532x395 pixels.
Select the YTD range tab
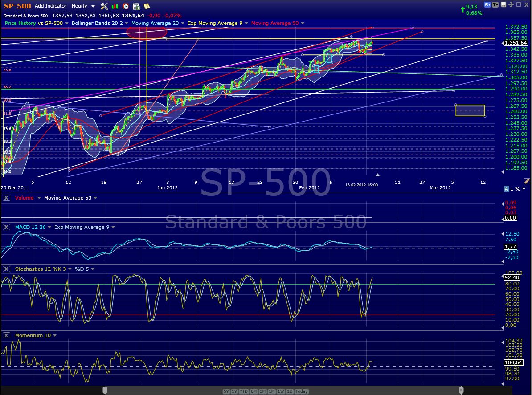pyautogui.click(x=244, y=391)
